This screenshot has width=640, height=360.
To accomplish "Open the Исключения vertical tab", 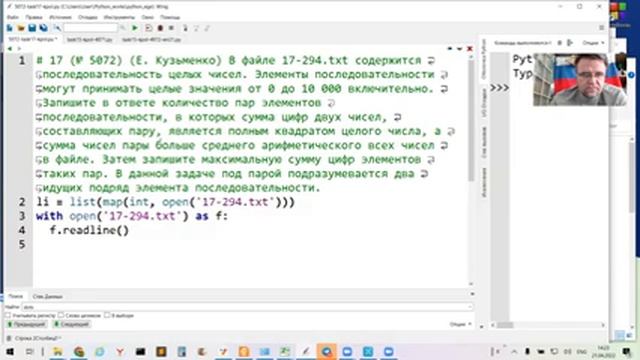I will pyautogui.click(x=484, y=182).
